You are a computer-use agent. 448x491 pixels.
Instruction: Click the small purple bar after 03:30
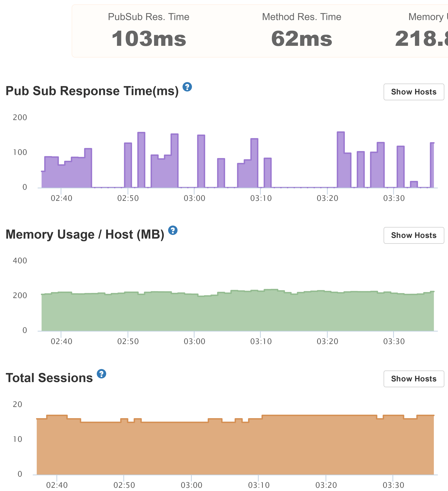pyautogui.click(x=414, y=185)
